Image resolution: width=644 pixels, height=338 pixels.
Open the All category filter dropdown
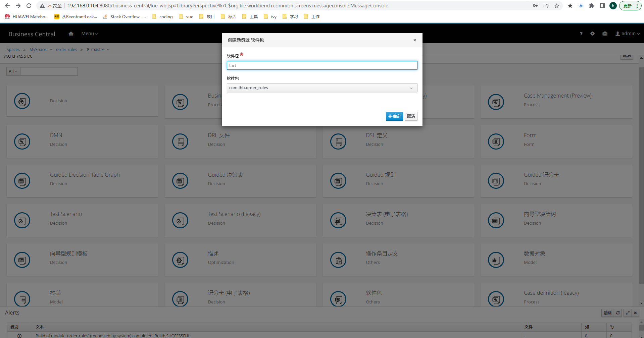[x=13, y=71]
